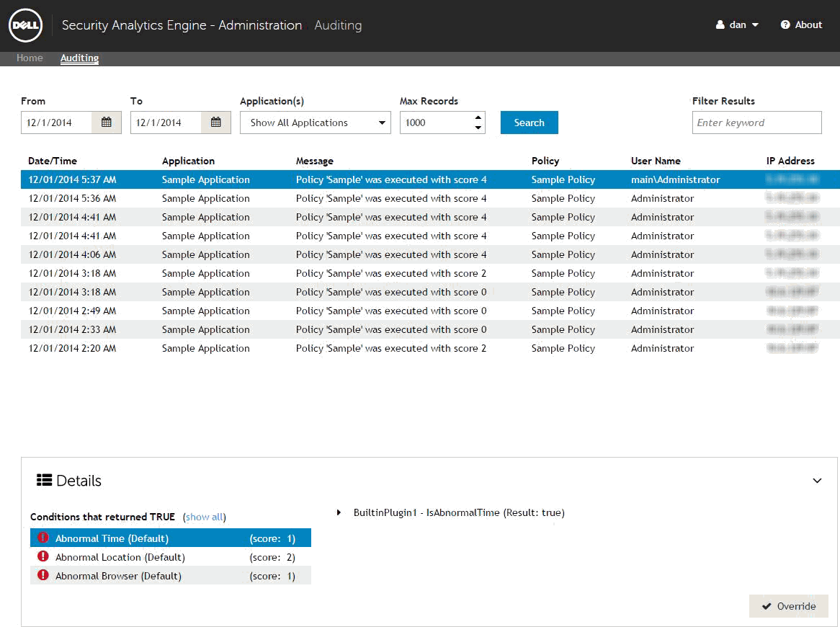The image size is (840, 627).
Task: Click the Filter Results keyword field
Action: tap(756, 123)
